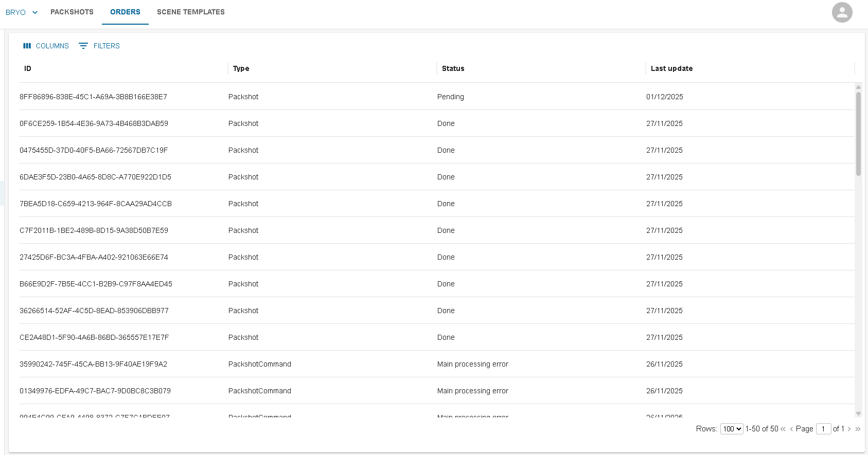Sort by the Status column header
The height and width of the screenshot is (455, 868).
(x=453, y=68)
